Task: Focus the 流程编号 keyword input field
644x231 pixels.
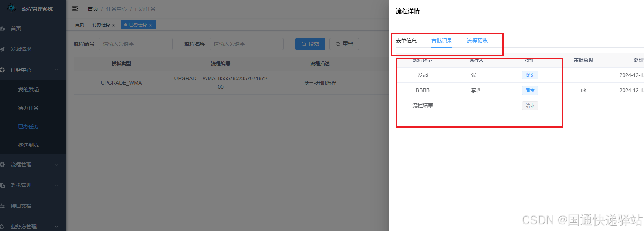Action: (136, 44)
